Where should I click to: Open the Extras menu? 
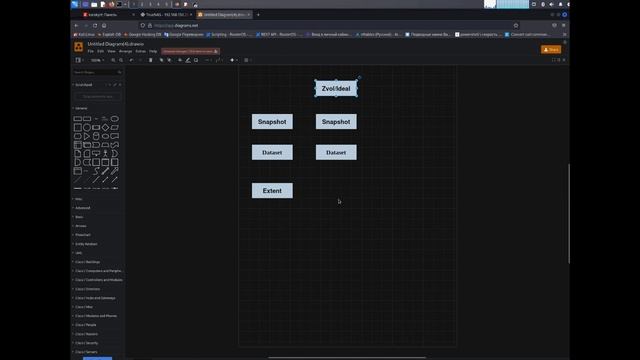(140, 51)
